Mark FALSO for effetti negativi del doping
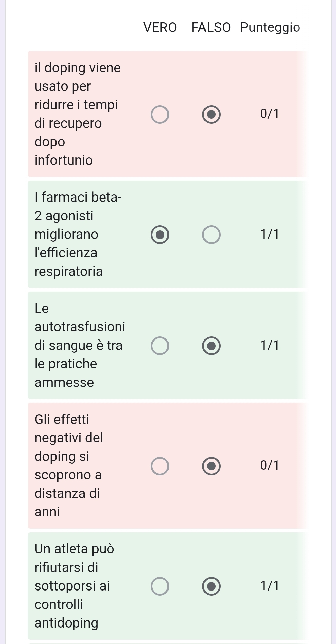This screenshot has height=644, width=336. click(x=211, y=466)
